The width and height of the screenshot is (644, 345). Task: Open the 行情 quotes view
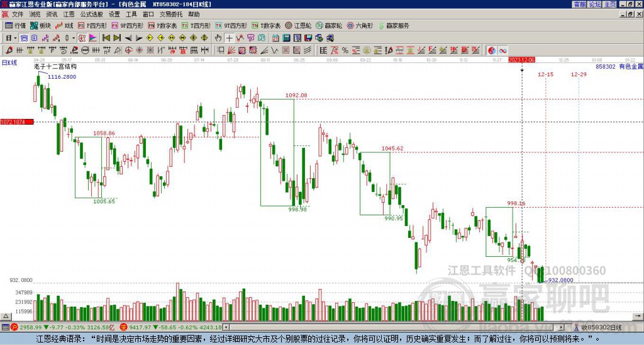tap(16, 25)
